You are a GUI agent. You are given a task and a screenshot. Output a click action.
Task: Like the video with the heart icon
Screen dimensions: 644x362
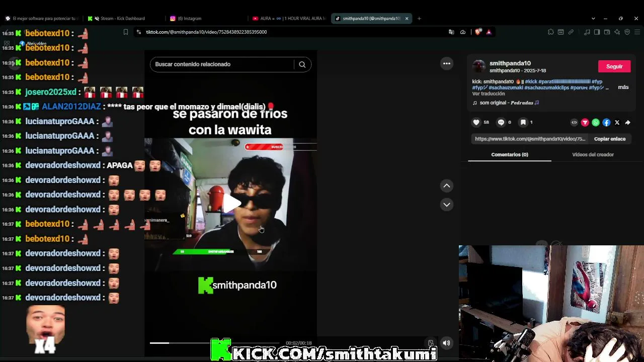pyautogui.click(x=476, y=122)
